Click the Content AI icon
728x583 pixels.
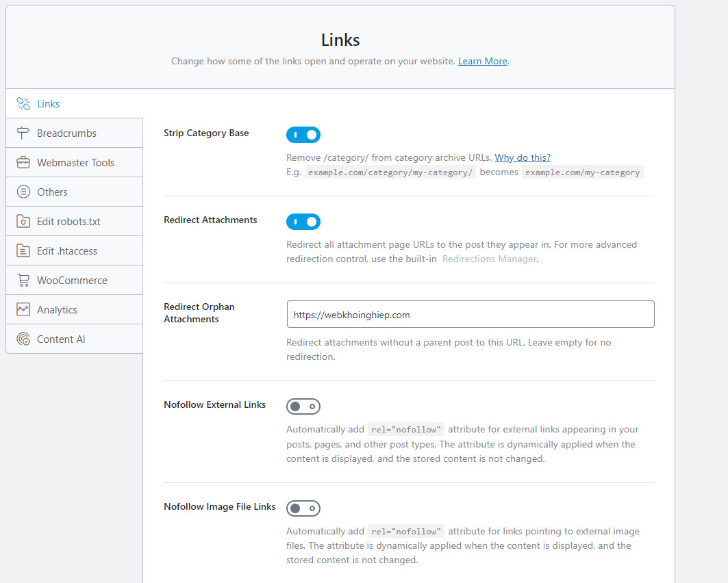[23, 339]
